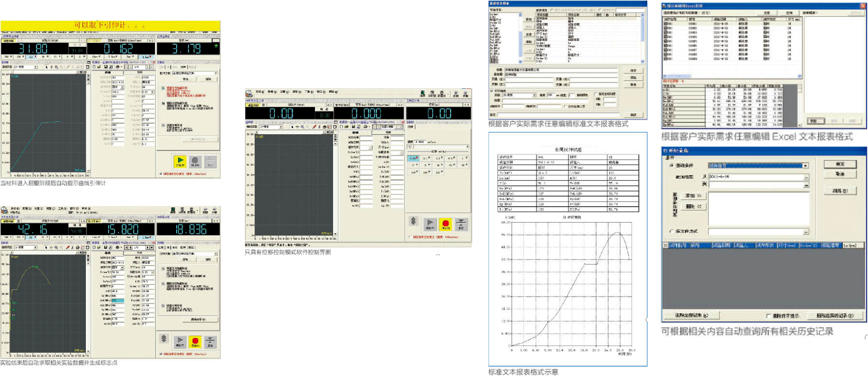The width and height of the screenshot is (868, 377).
Task: Click 确定 in the record query dialog
Action: coord(840,164)
